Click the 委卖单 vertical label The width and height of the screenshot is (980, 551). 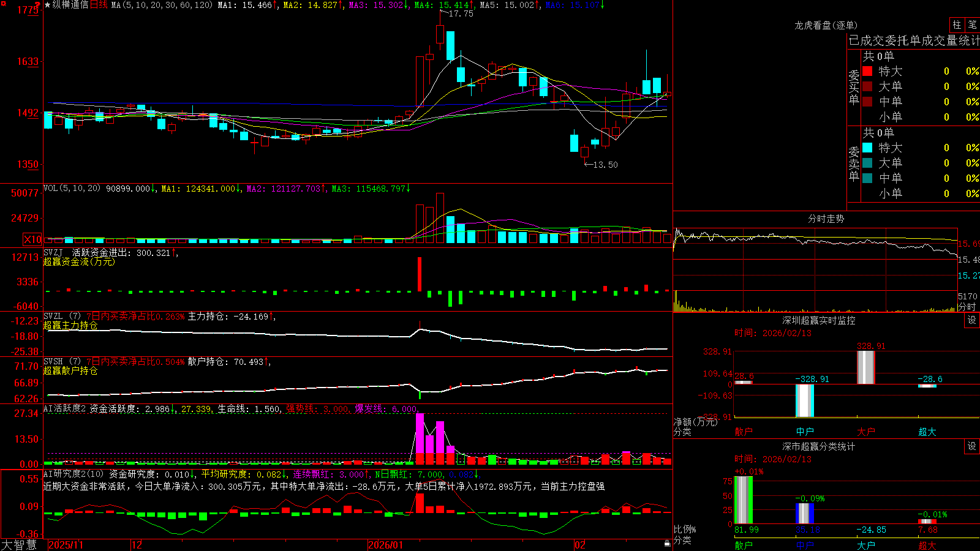coord(854,163)
